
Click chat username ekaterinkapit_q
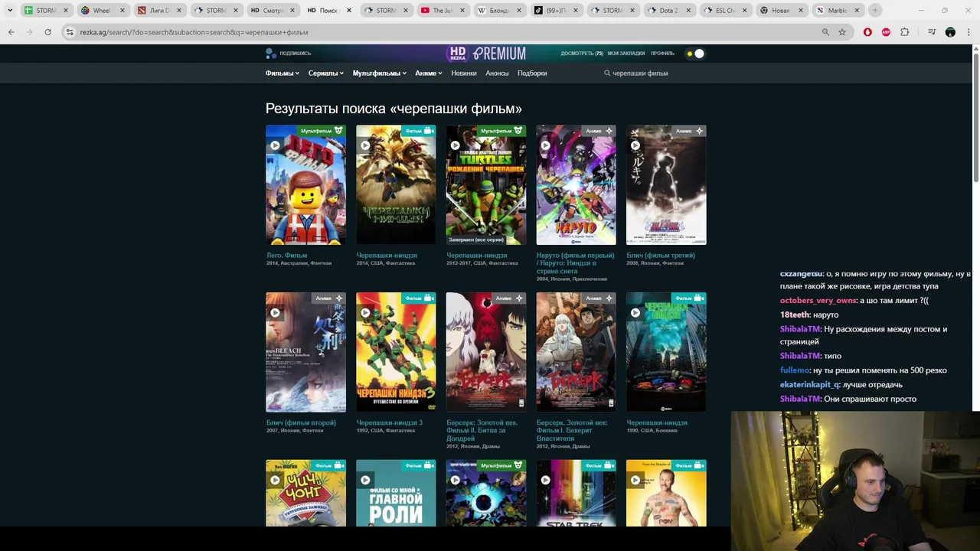[x=809, y=385]
